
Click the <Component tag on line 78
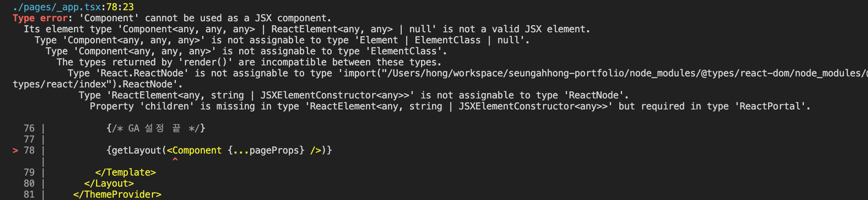click(x=194, y=150)
